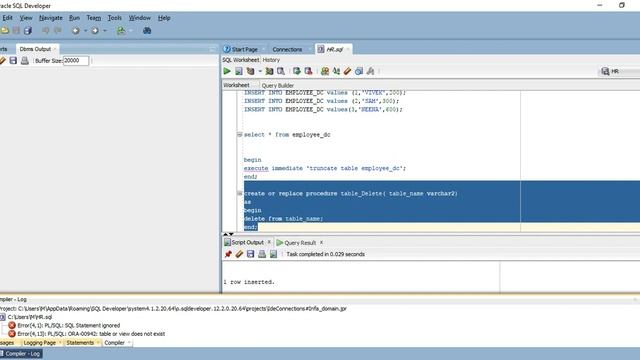Pin the Script Output panel
The height and width of the screenshot is (360, 640).
point(228,254)
